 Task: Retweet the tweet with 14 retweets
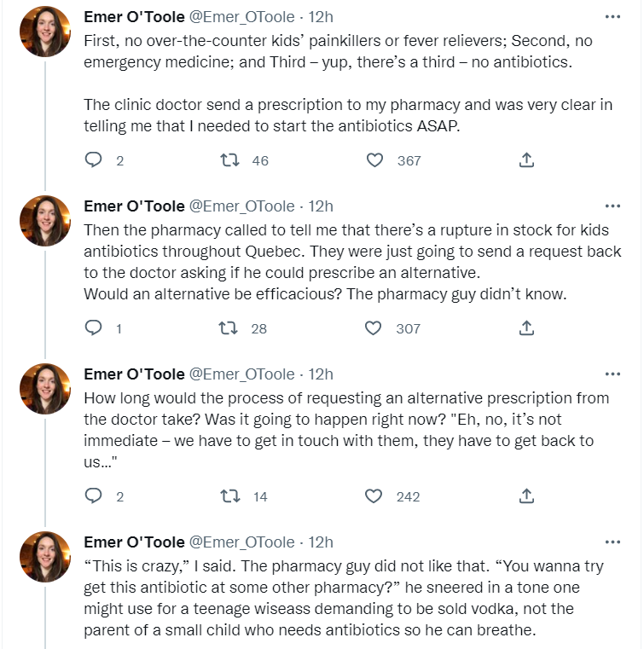pyautogui.click(x=229, y=496)
